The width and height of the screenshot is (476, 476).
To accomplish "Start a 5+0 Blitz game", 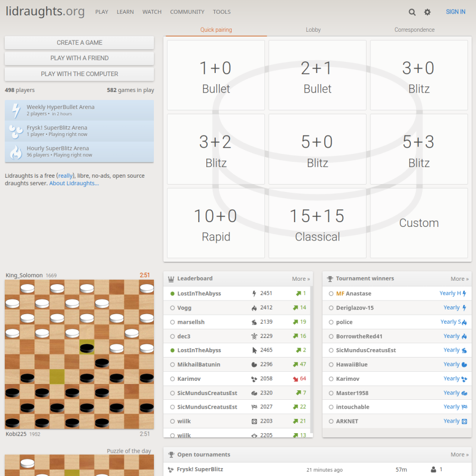I will pyautogui.click(x=317, y=149).
